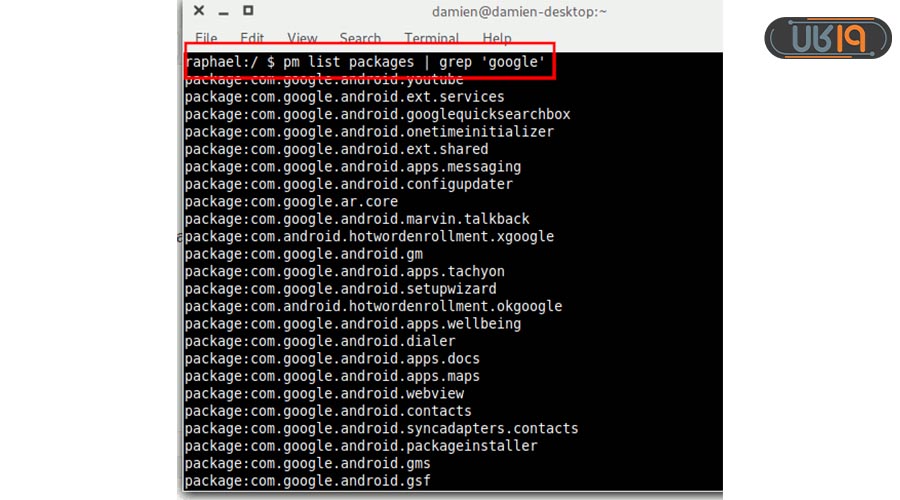Open the Search menu
Image resolution: width=900 pixels, height=500 pixels.
(360, 38)
